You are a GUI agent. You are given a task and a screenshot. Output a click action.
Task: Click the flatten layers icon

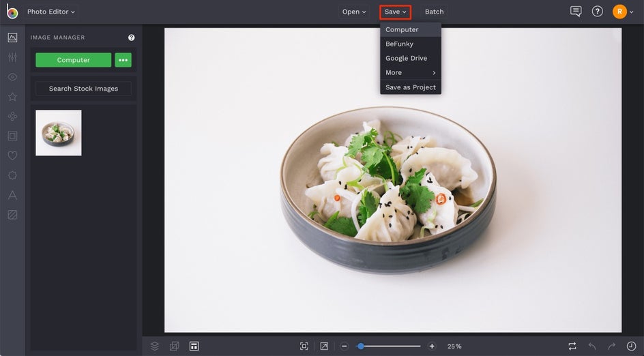pyautogui.click(x=174, y=346)
